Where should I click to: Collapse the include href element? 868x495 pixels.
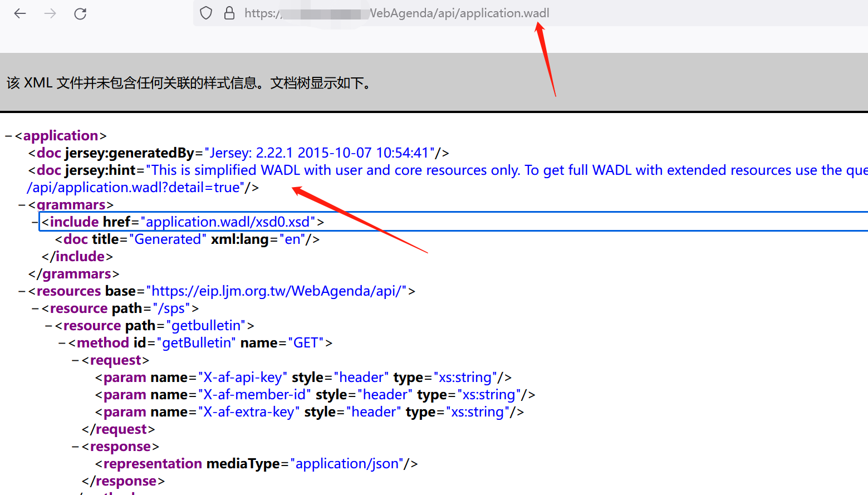[35, 222]
